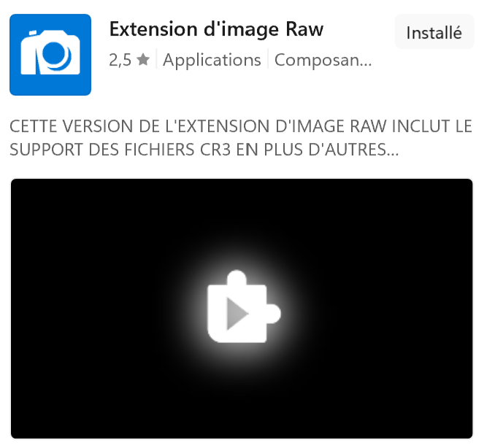
Task: Click the CETTE VERSION description text
Action: pos(241,138)
